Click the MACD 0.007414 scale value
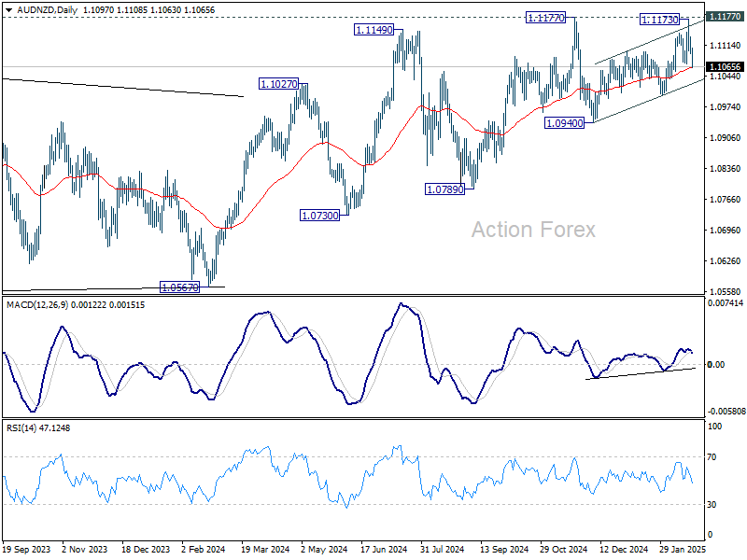Image resolution: width=747 pixels, height=560 pixels. 726,302
